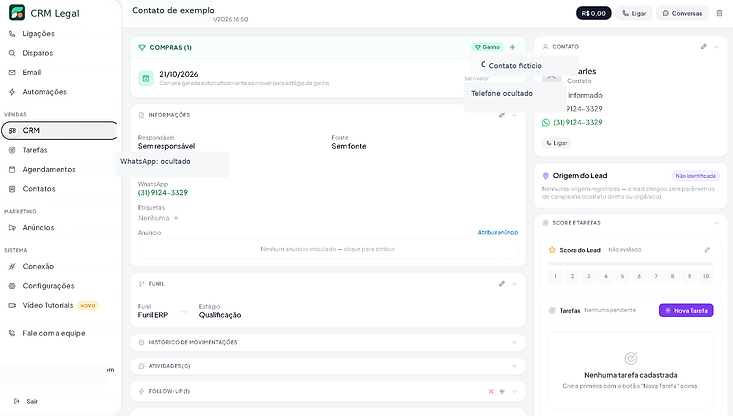Set lead score to 10

coord(706,276)
